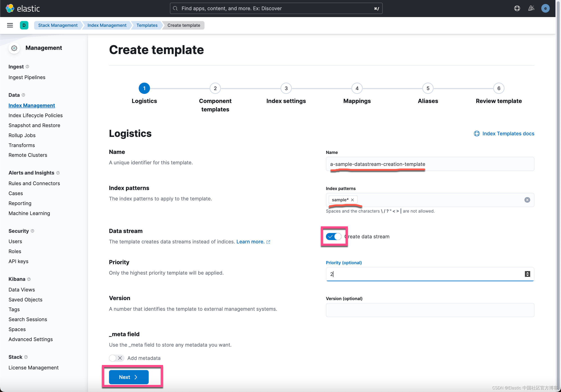This screenshot has height=392, width=561.
Task: Click the Security section info icon
Action: click(x=33, y=231)
